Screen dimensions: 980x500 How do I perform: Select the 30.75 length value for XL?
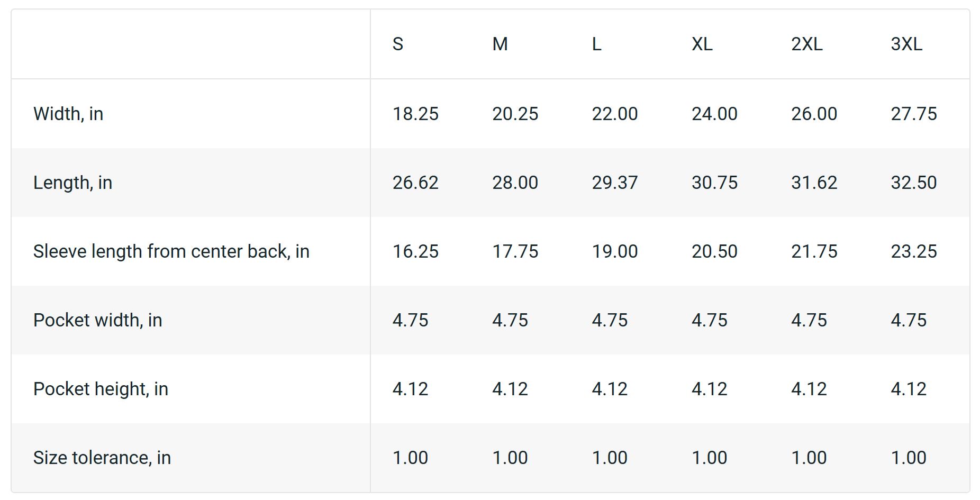pyautogui.click(x=714, y=183)
